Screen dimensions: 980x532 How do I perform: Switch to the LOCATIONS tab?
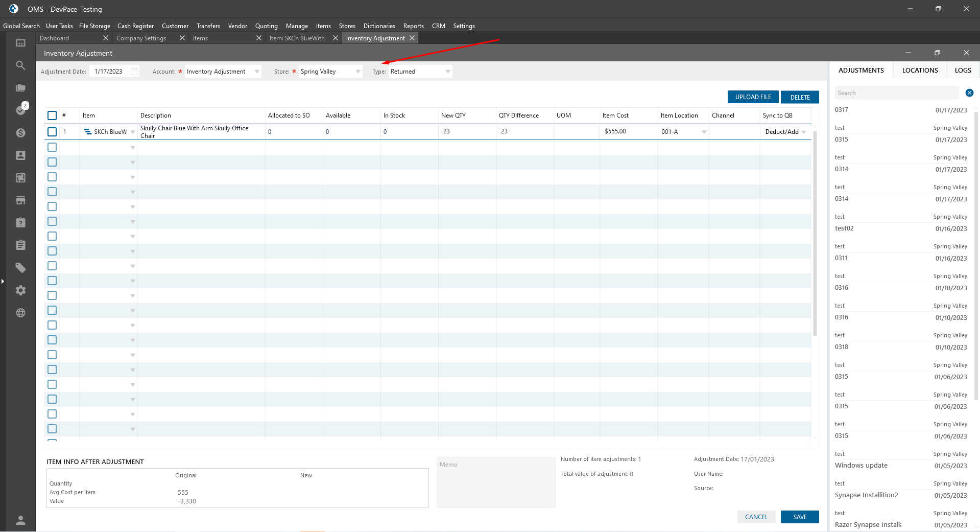coord(920,71)
